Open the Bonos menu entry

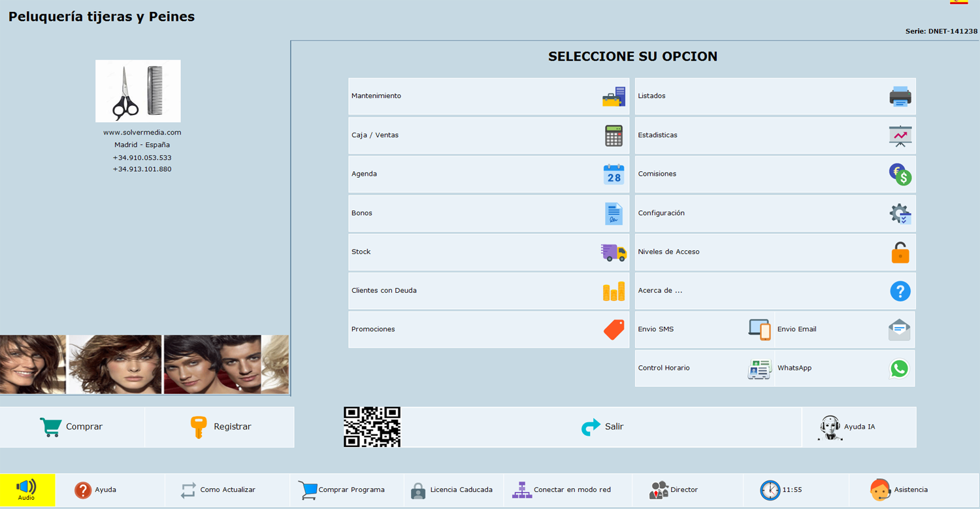488,213
